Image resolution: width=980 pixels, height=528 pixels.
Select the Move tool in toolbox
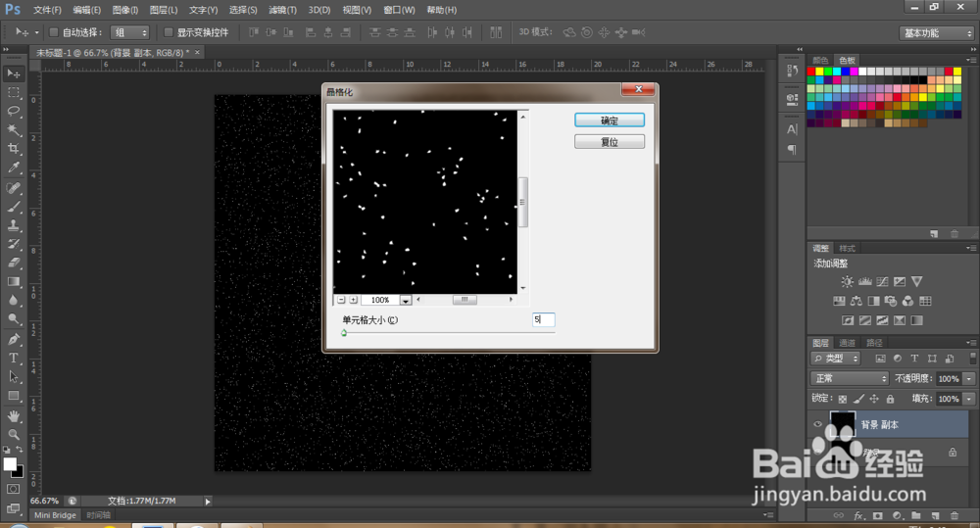(x=13, y=73)
